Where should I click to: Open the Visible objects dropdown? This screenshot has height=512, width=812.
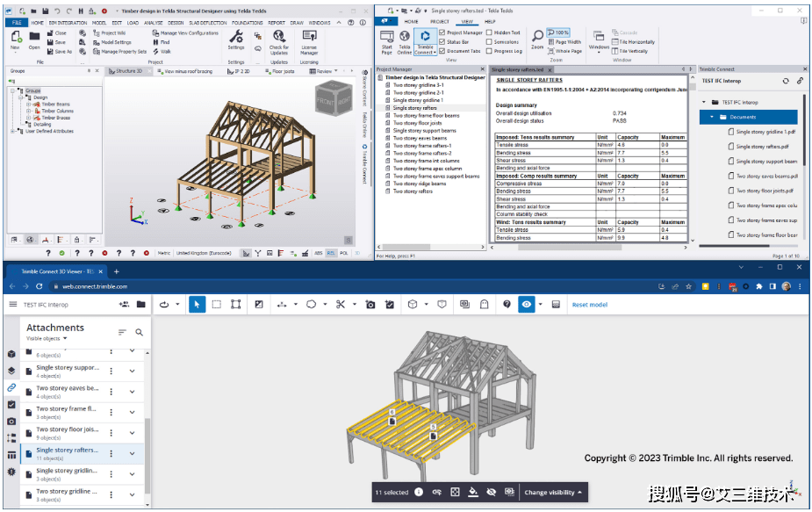point(47,339)
